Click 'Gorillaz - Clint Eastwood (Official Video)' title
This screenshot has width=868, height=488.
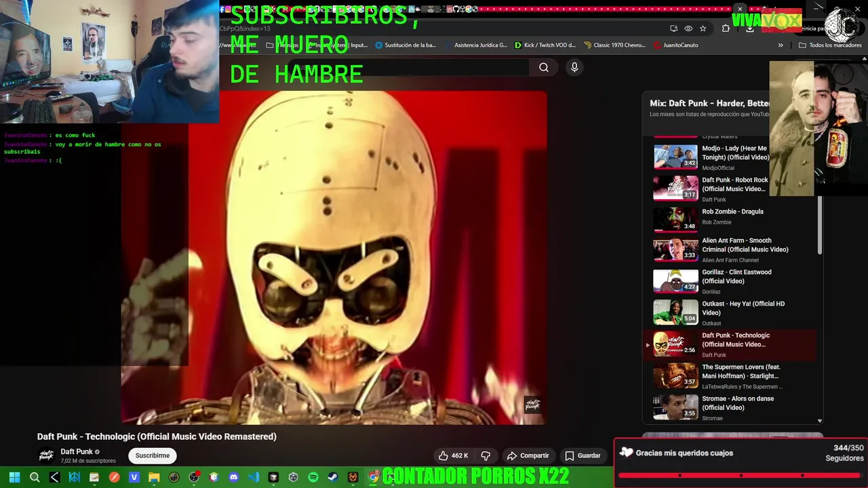[x=736, y=277]
